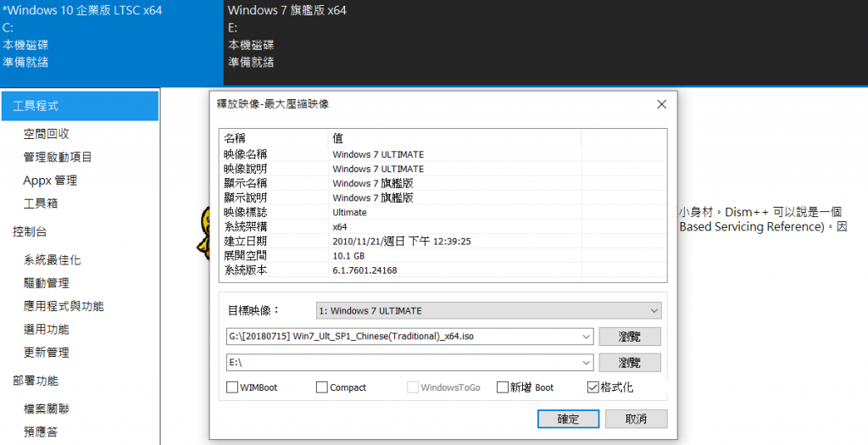Viewport: 868px width, 445px height.
Task: Open 空間回收 in the sidebar
Action: tap(46, 134)
